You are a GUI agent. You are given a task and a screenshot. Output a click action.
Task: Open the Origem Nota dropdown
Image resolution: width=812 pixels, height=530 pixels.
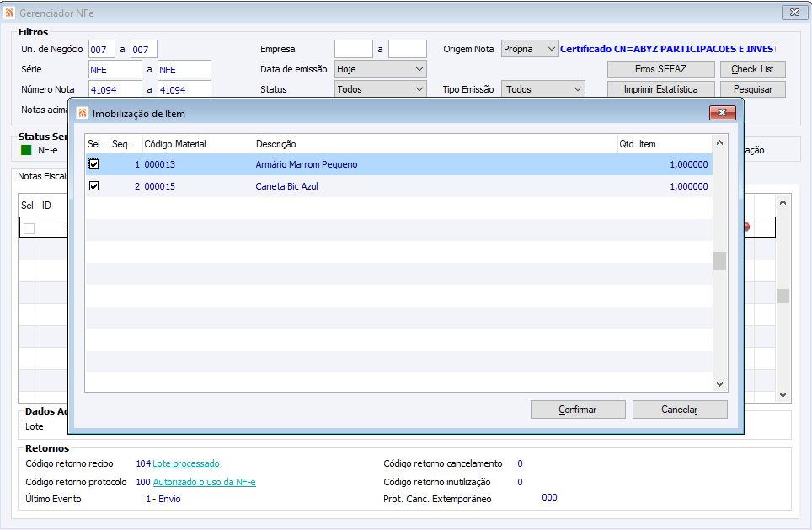(x=552, y=49)
